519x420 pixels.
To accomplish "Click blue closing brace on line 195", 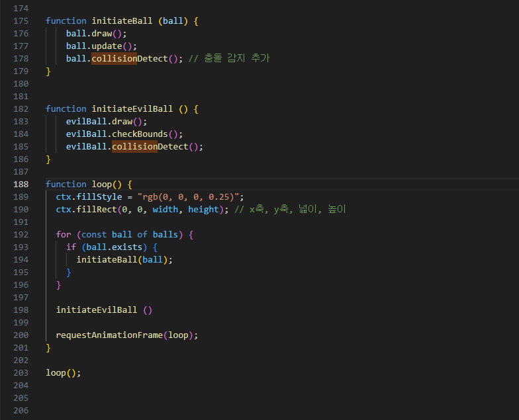I will pos(69,273).
